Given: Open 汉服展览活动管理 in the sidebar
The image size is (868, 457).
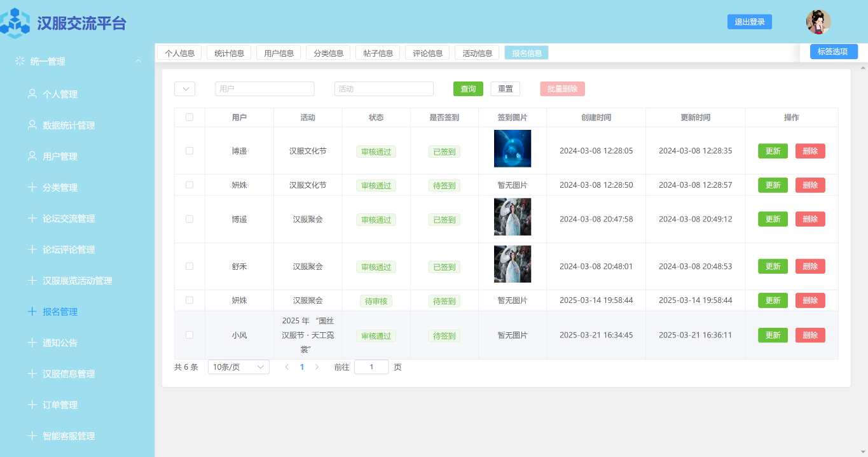Looking at the screenshot, I should point(77,281).
